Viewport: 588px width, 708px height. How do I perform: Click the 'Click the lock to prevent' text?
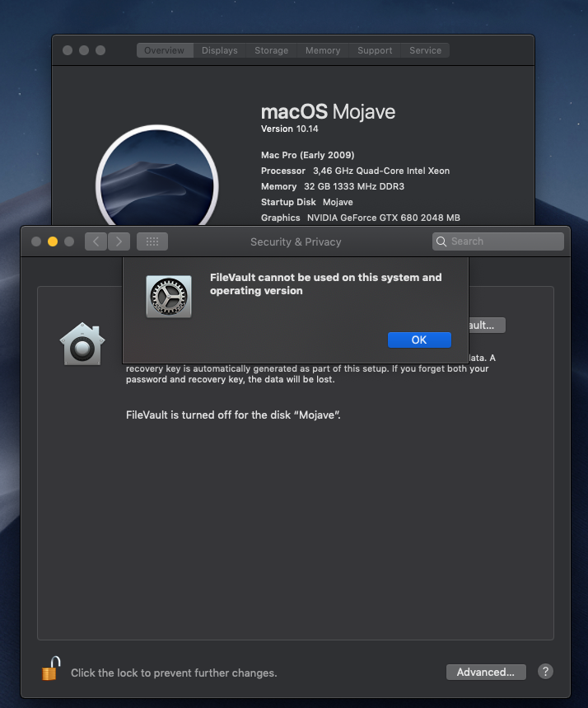click(174, 673)
